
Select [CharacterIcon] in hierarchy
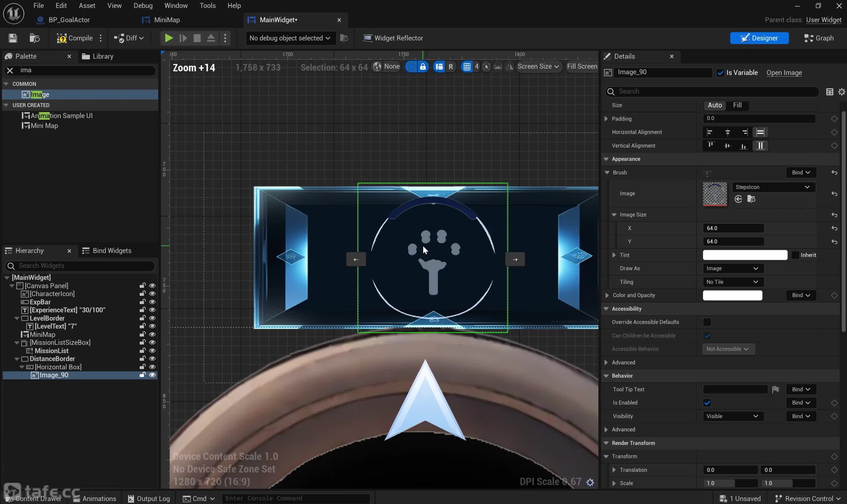[52, 294]
